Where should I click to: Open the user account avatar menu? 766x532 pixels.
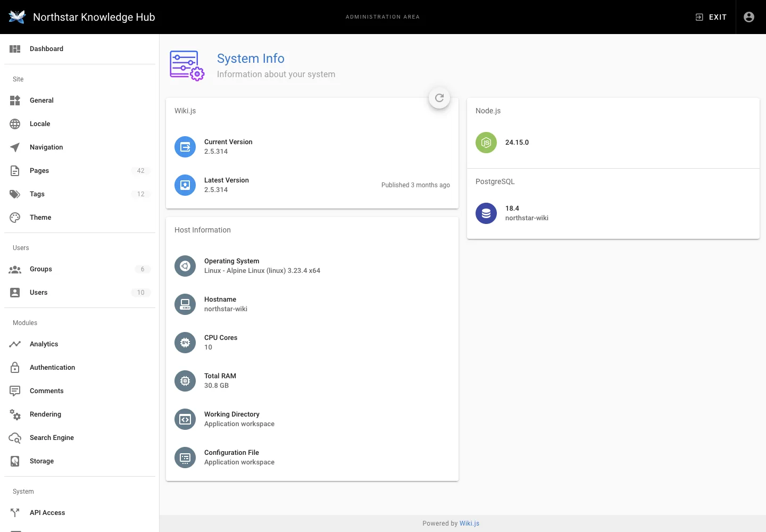pos(749,17)
